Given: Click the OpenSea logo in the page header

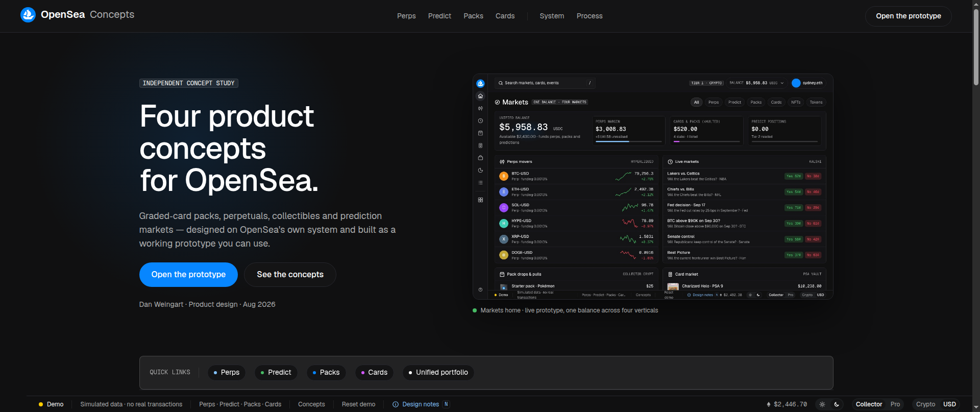Looking at the screenshot, I should point(28,15).
